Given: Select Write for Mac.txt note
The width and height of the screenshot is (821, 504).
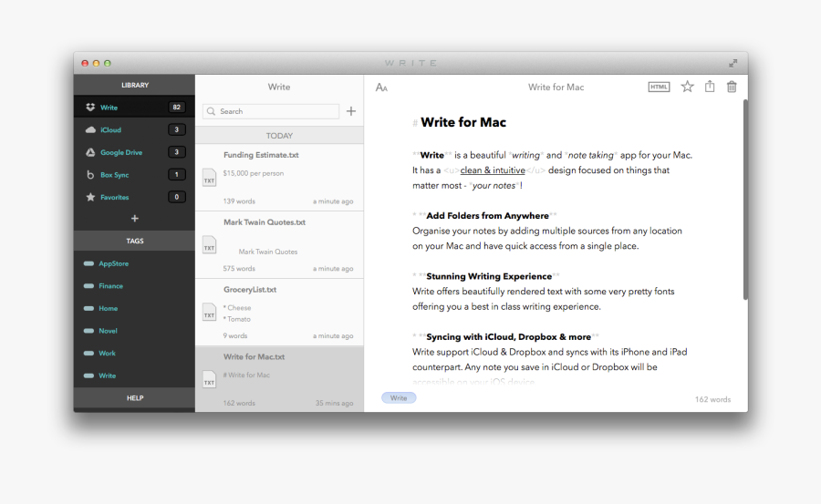Looking at the screenshot, I should 280,379.
